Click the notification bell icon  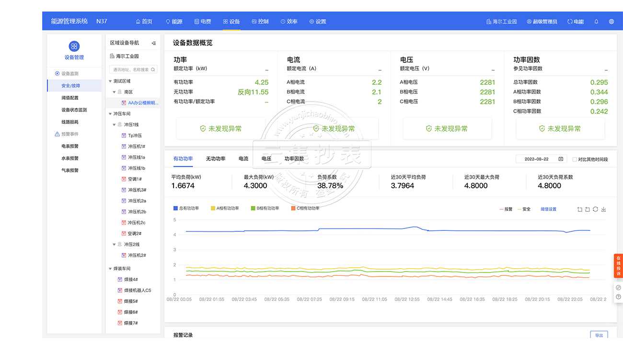pyautogui.click(x=596, y=22)
